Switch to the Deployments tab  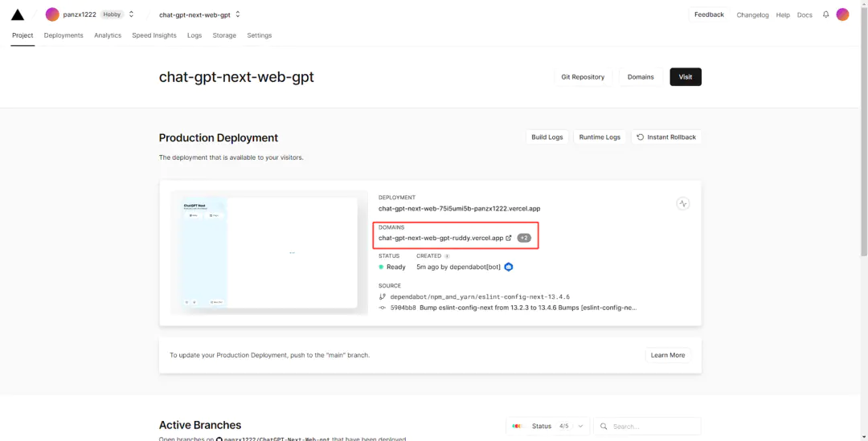[63, 35]
